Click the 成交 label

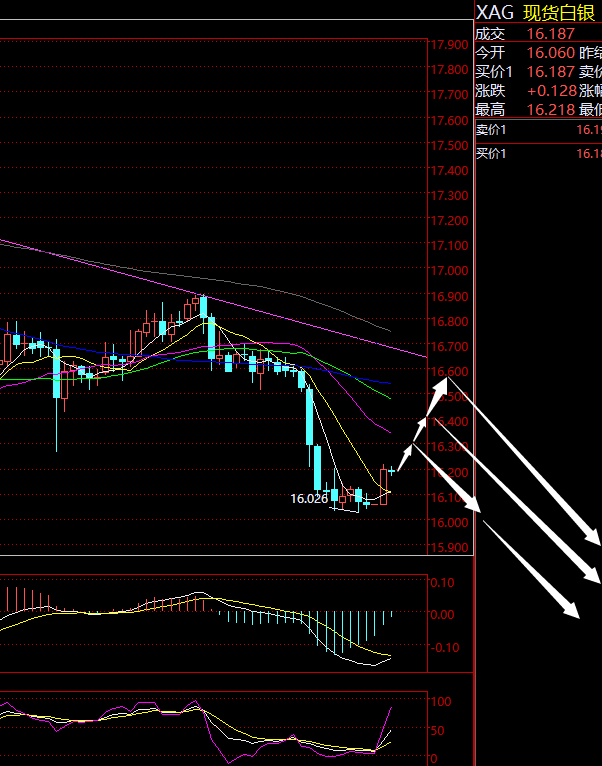[490, 34]
